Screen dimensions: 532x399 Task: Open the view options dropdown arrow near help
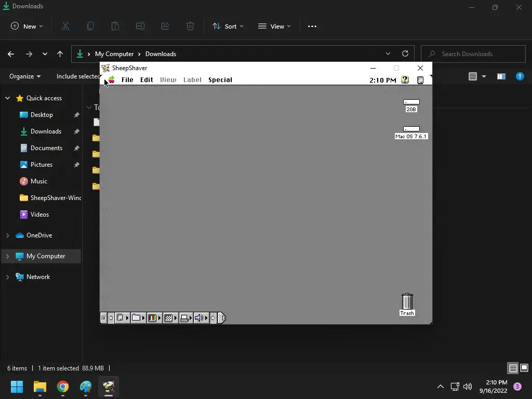click(484, 76)
